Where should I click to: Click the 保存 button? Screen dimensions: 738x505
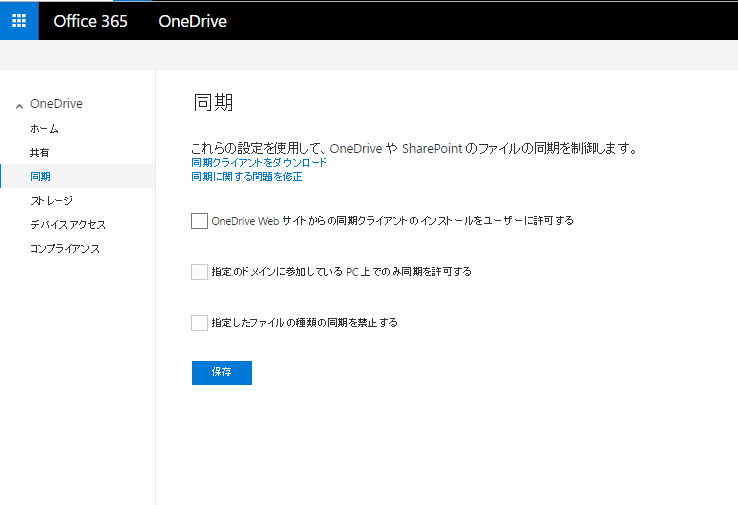click(222, 373)
